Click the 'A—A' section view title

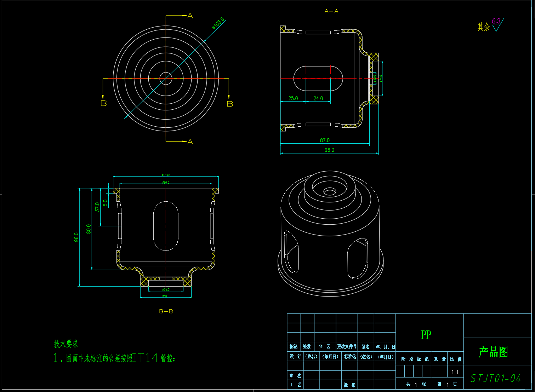tap(331, 11)
